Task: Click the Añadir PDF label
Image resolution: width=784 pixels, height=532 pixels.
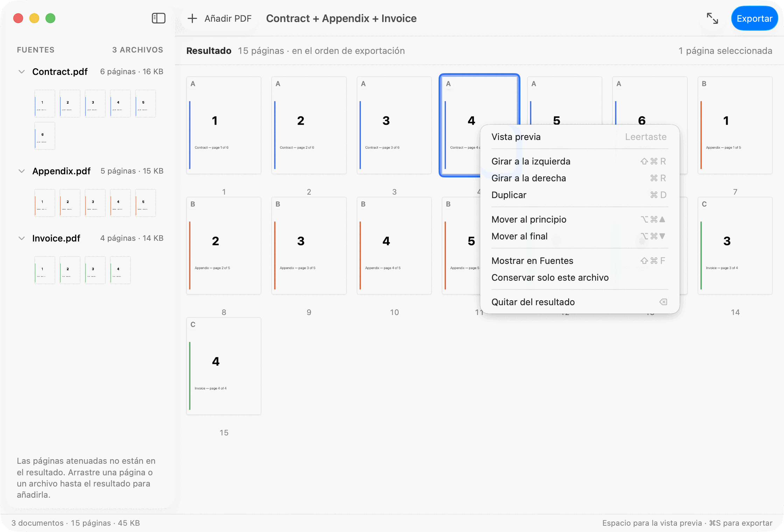Action: coord(228,19)
